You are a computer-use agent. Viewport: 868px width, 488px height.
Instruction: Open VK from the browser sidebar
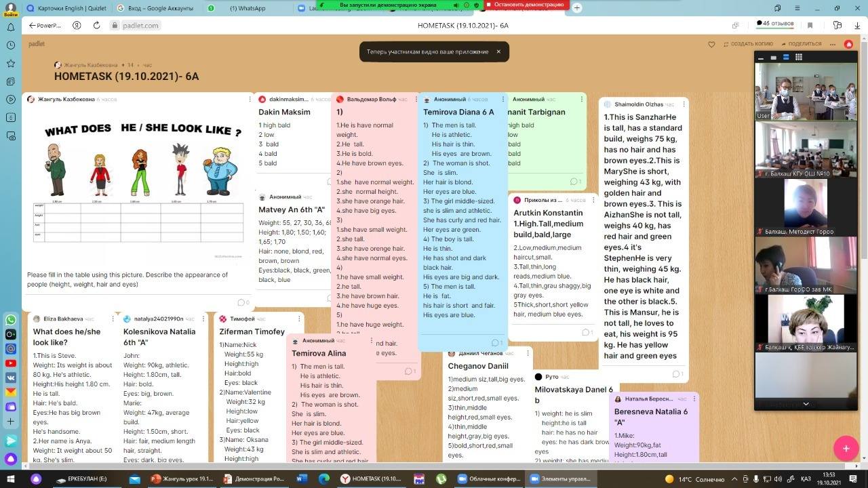click(11, 378)
